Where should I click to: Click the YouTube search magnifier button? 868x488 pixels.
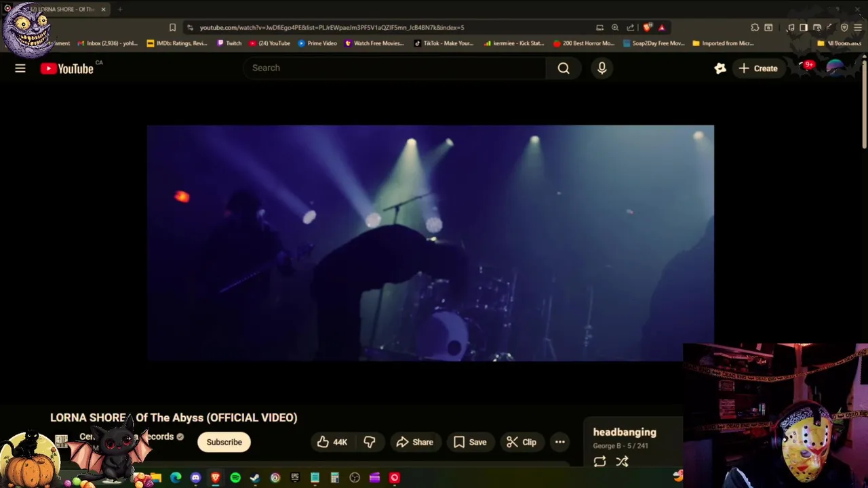coord(564,68)
